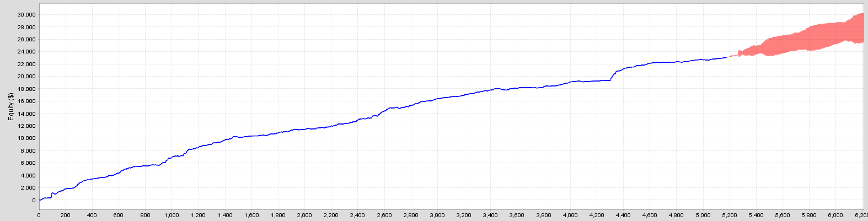Image resolution: width=868 pixels, height=221 pixels.
Task: Select the 10,000 label on equity axis
Action: point(27,138)
